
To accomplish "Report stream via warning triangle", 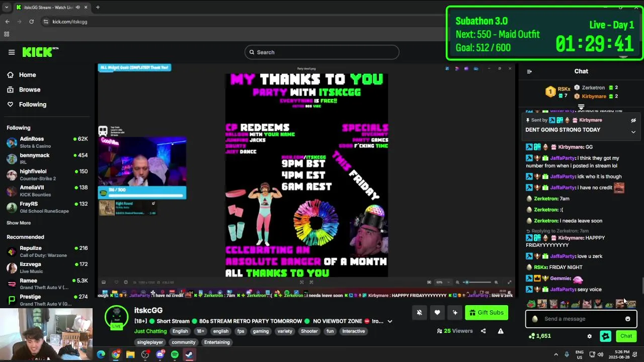I will [501, 331].
